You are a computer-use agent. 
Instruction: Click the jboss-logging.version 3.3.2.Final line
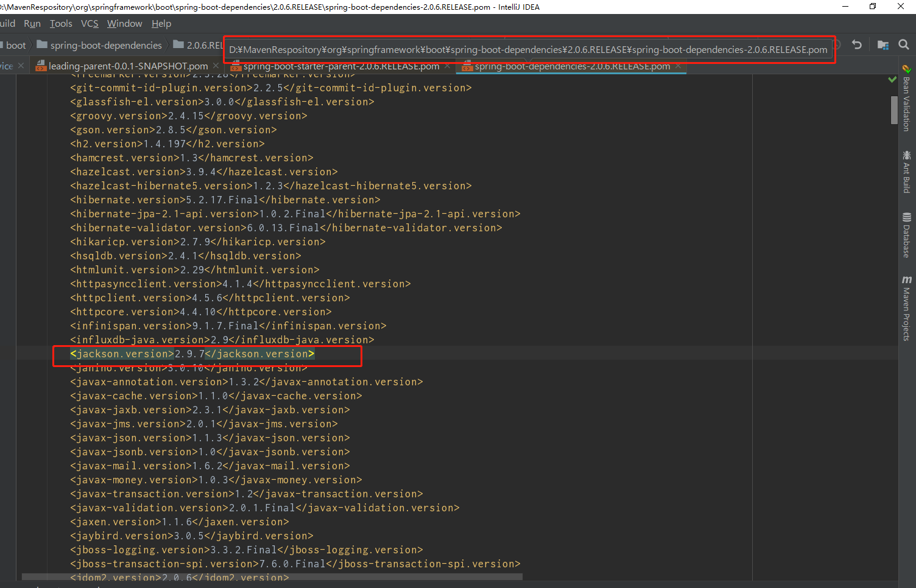(247, 550)
